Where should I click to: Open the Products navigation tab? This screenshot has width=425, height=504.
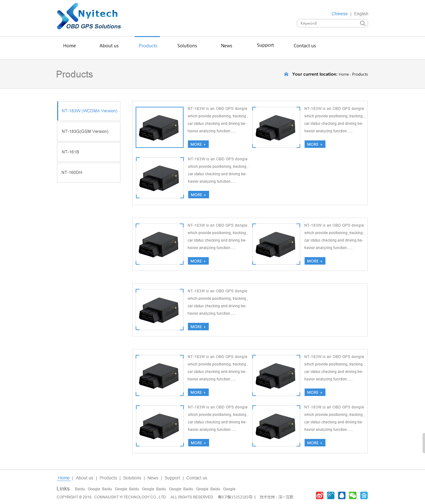coord(148,46)
